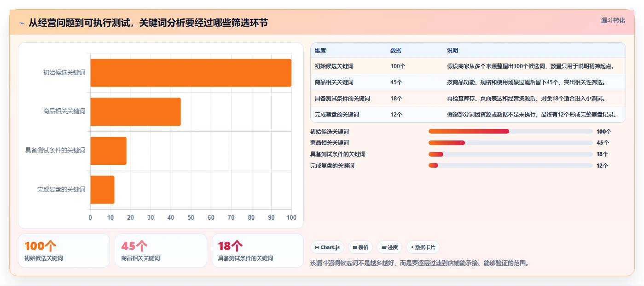Click the 数据卡片 chip

click(x=423, y=247)
